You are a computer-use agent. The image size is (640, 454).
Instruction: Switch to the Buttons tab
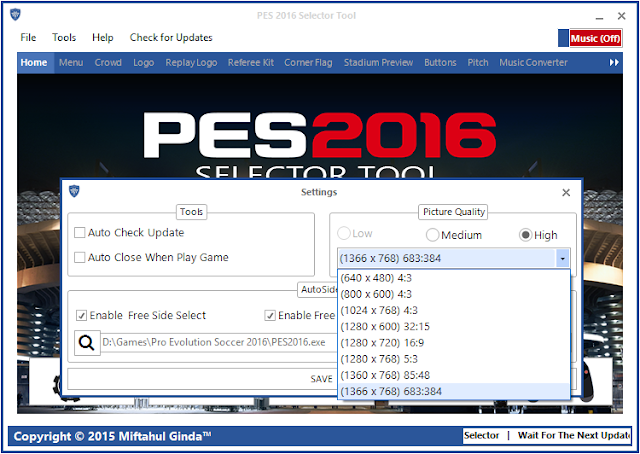tap(440, 62)
